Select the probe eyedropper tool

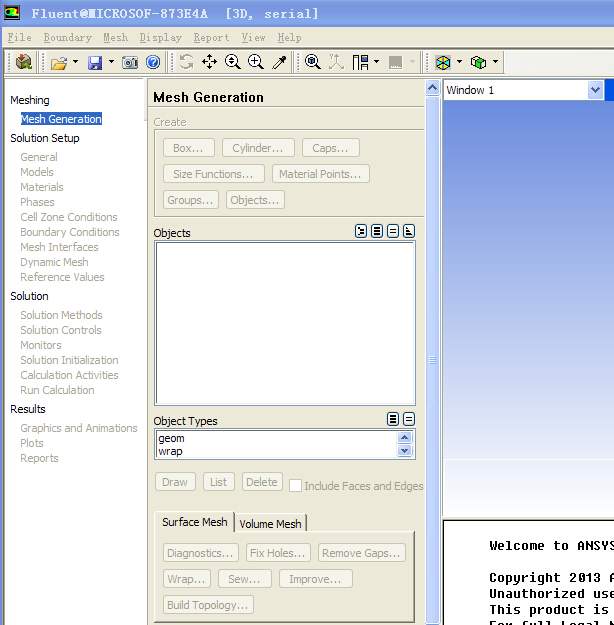click(279, 62)
